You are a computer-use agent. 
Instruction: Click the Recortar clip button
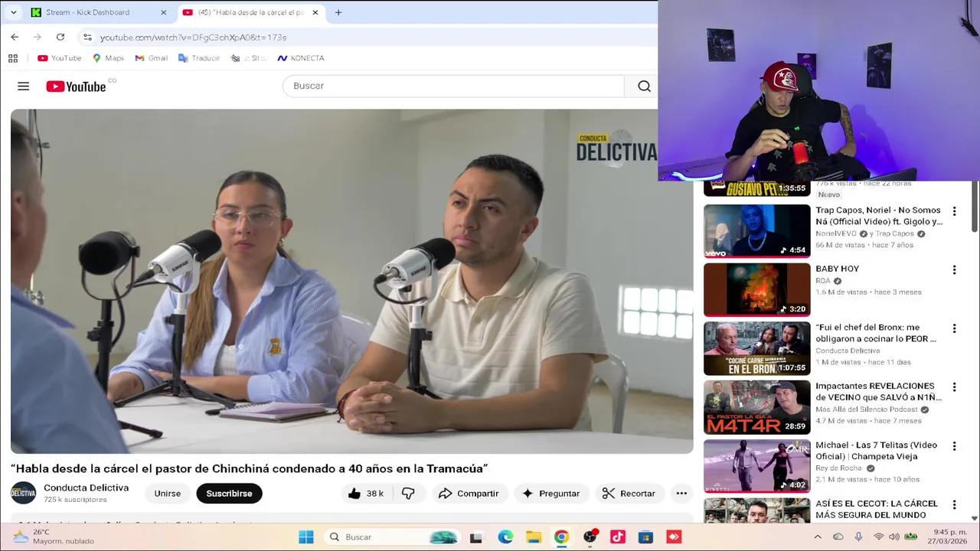point(629,494)
